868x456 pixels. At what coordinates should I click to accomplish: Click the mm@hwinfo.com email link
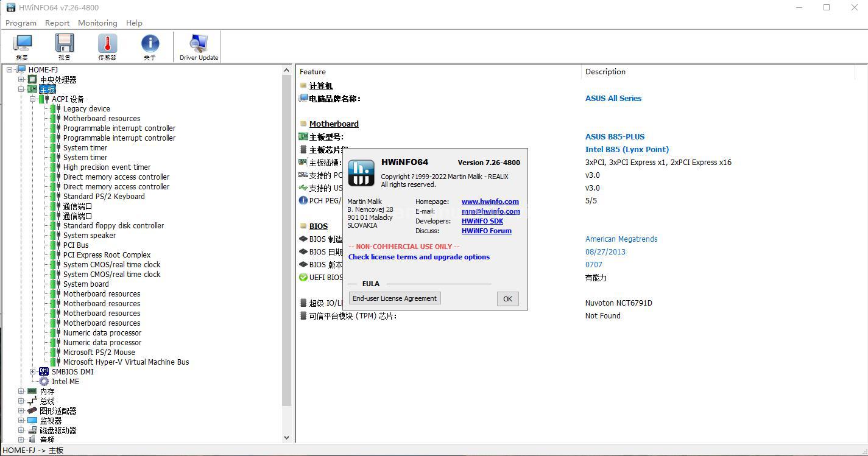[x=491, y=211]
